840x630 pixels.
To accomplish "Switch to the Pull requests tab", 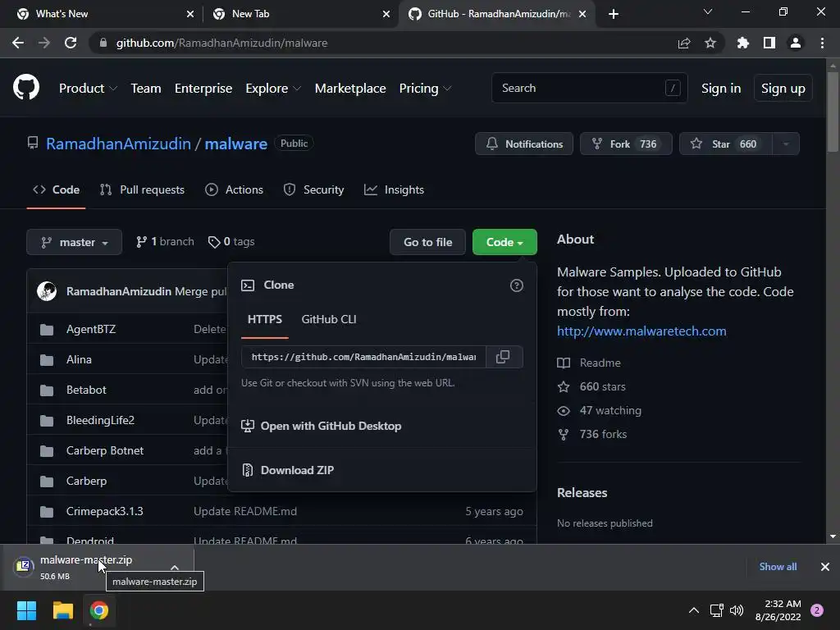I will click(143, 189).
